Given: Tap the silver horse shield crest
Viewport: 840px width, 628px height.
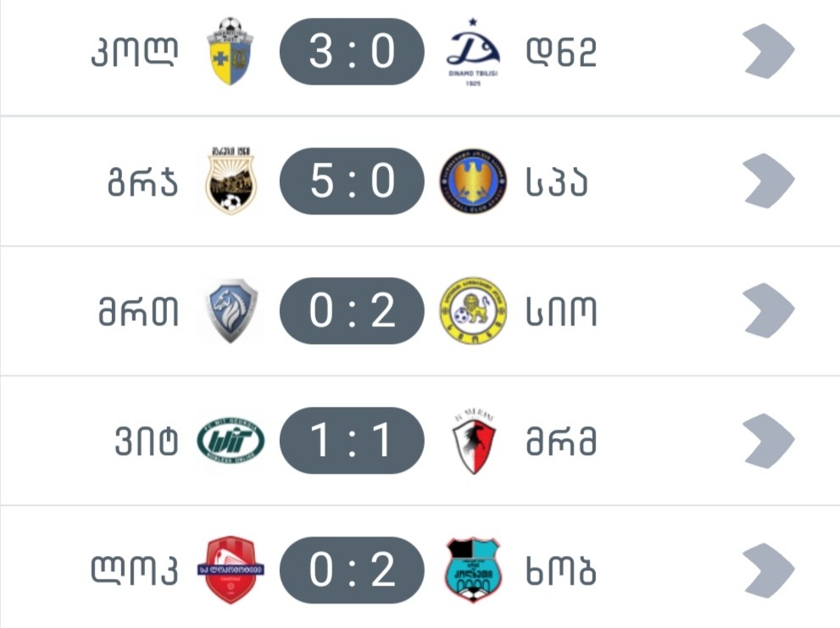Looking at the screenshot, I should click(x=231, y=311).
